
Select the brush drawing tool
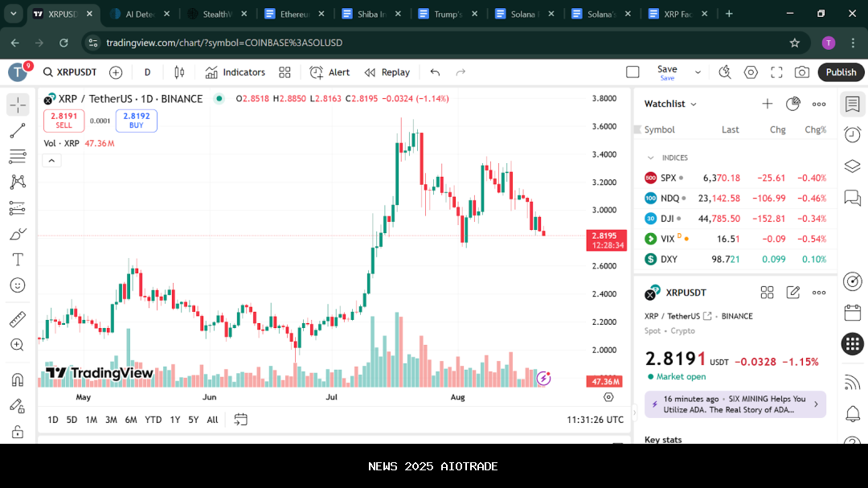(18, 234)
